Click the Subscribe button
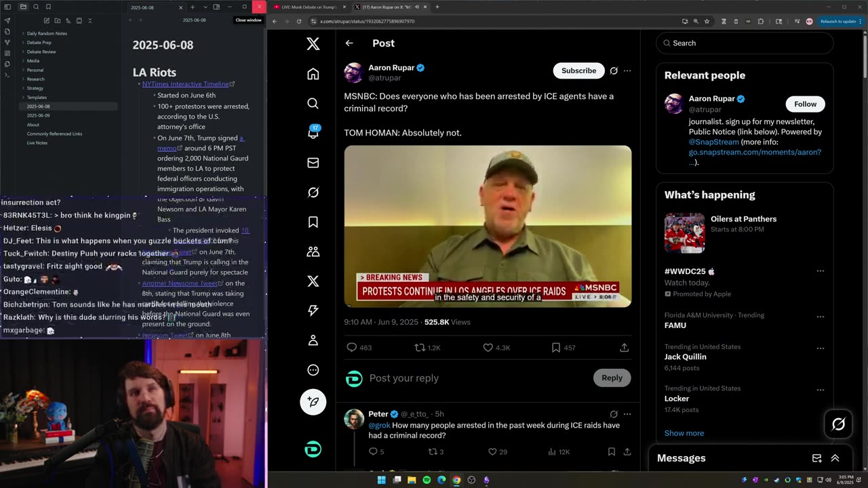This screenshot has width=868, height=488. point(578,70)
